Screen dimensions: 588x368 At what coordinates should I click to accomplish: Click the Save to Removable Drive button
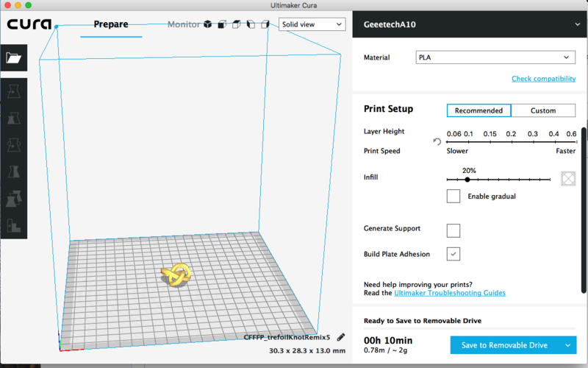(503, 345)
